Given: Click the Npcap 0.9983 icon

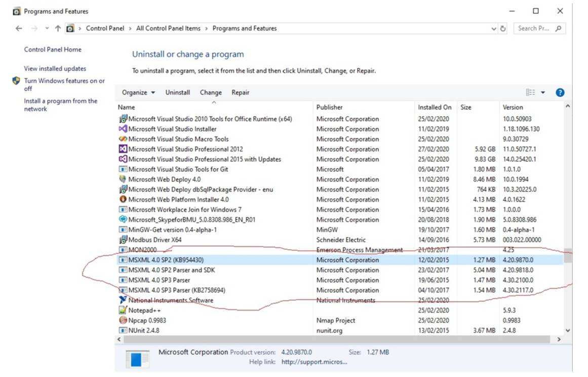Looking at the screenshot, I should [123, 320].
